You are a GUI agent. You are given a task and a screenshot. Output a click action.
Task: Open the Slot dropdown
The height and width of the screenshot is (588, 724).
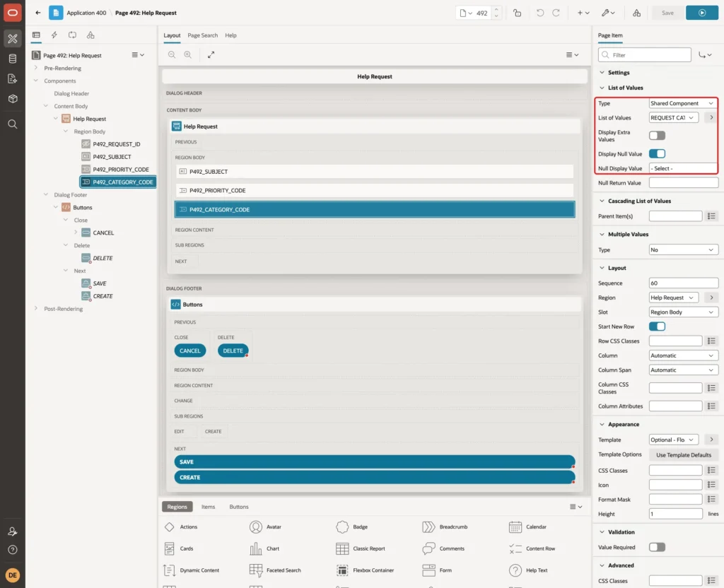[x=684, y=312]
